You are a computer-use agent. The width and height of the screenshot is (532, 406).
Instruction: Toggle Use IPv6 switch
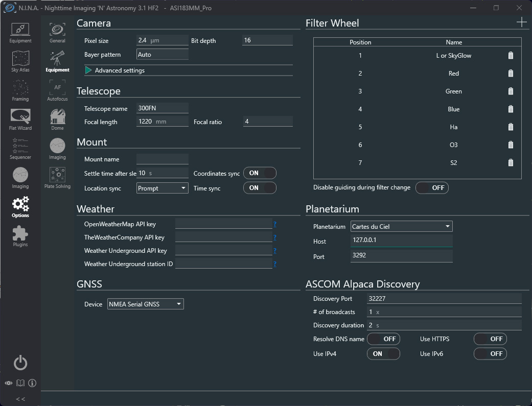pyautogui.click(x=490, y=354)
